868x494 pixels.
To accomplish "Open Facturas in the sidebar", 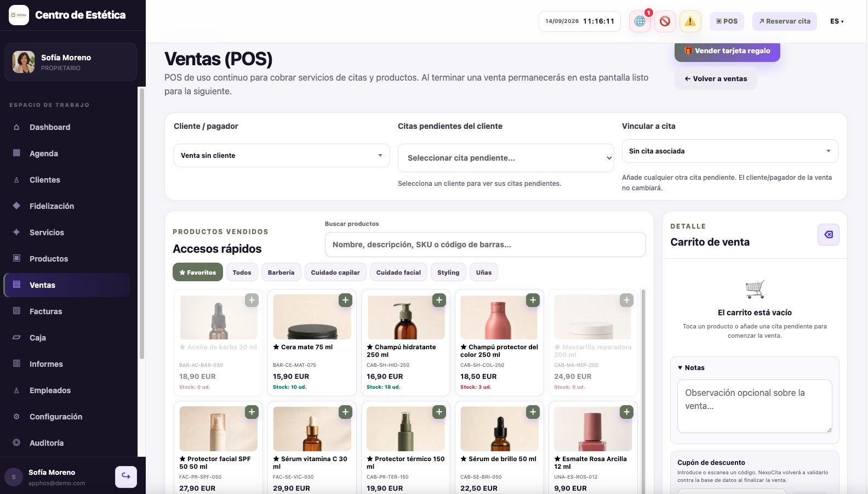I will pyautogui.click(x=67, y=311).
